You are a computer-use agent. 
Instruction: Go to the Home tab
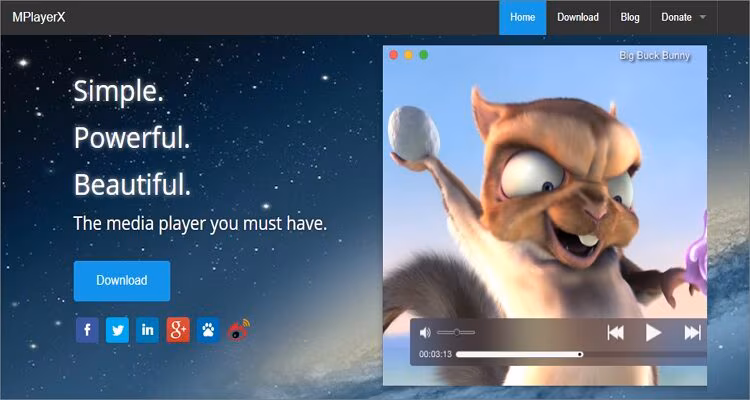point(522,17)
